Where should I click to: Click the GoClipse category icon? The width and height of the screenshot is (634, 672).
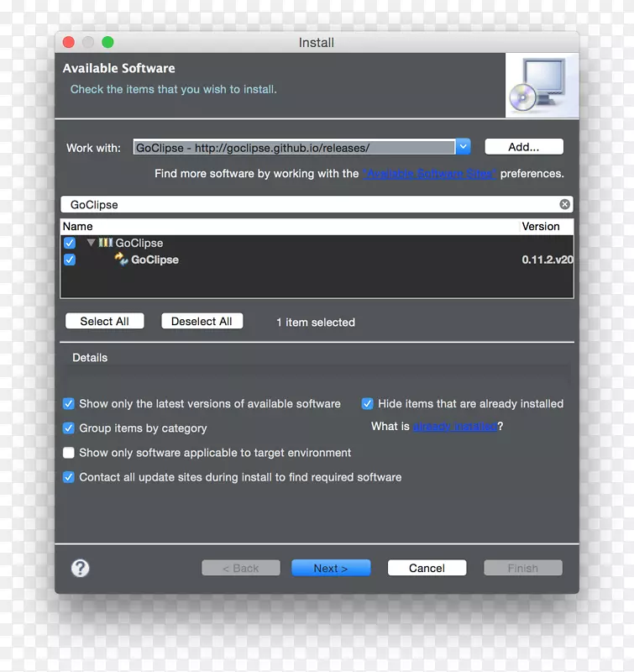[x=106, y=243]
